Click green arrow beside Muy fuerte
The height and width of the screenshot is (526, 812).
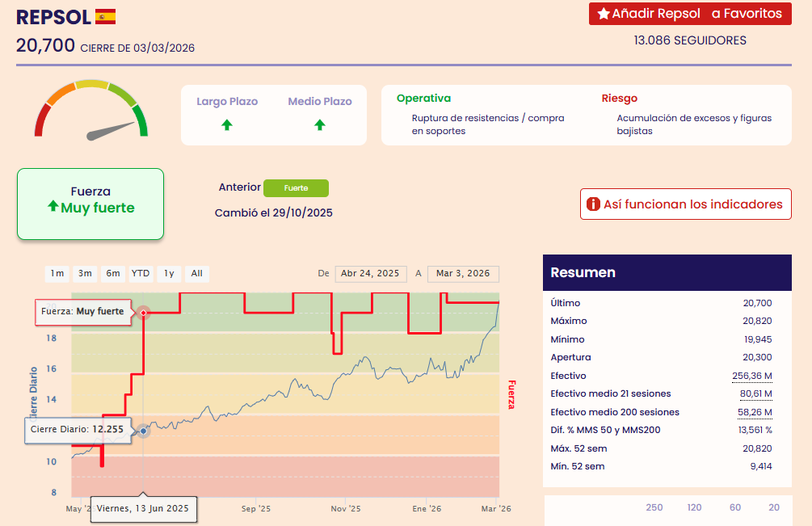pos(53,206)
